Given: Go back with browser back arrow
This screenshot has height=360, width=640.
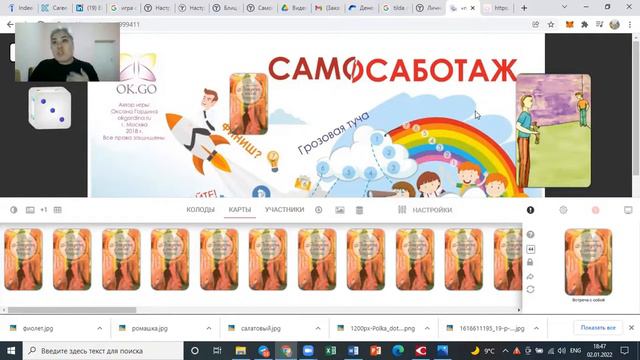Looking at the screenshot, I should (10, 24).
